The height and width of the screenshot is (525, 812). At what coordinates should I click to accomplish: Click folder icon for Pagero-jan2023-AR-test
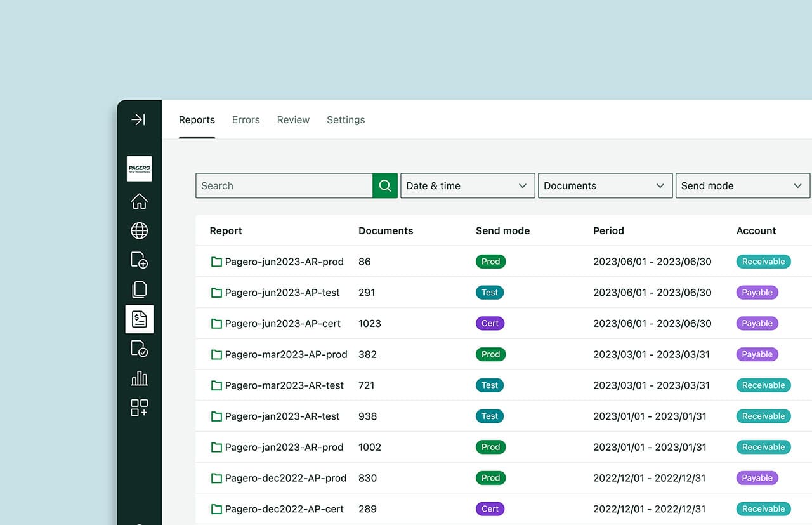pos(216,416)
